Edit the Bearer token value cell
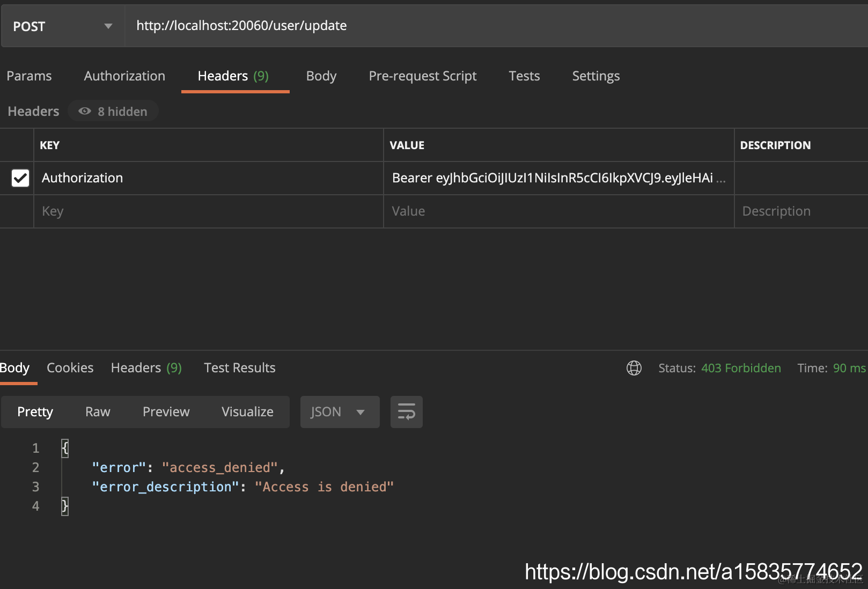The height and width of the screenshot is (589, 868). [x=558, y=178]
